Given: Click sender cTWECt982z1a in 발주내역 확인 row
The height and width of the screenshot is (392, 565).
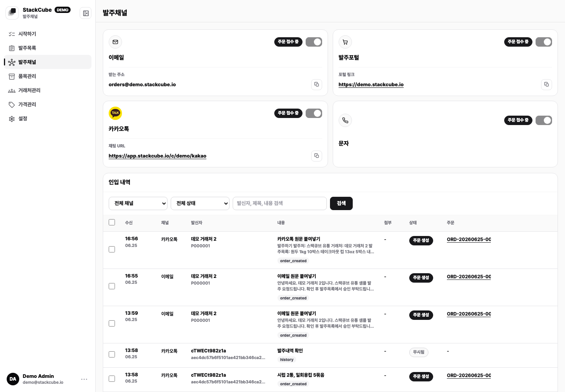Looking at the screenshot, I should point(208,351).
